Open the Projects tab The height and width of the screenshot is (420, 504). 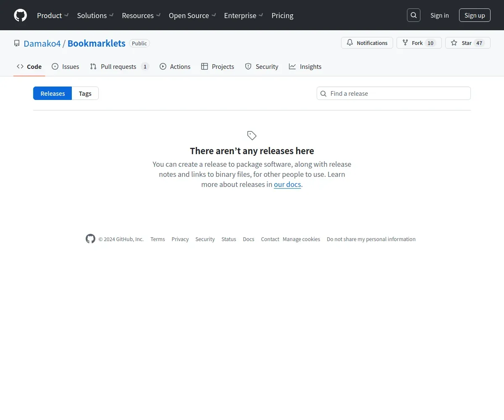pos(218,66)
